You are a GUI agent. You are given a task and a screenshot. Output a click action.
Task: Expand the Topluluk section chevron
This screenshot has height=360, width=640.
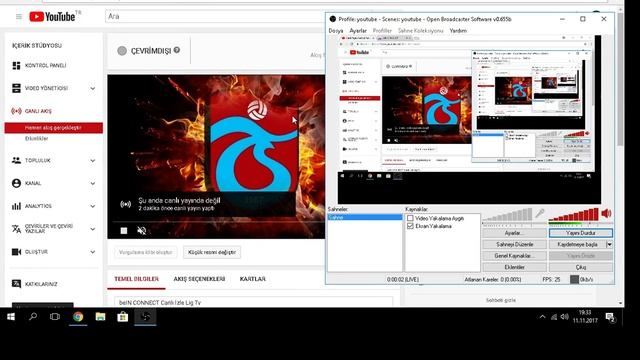click(93, 160)
